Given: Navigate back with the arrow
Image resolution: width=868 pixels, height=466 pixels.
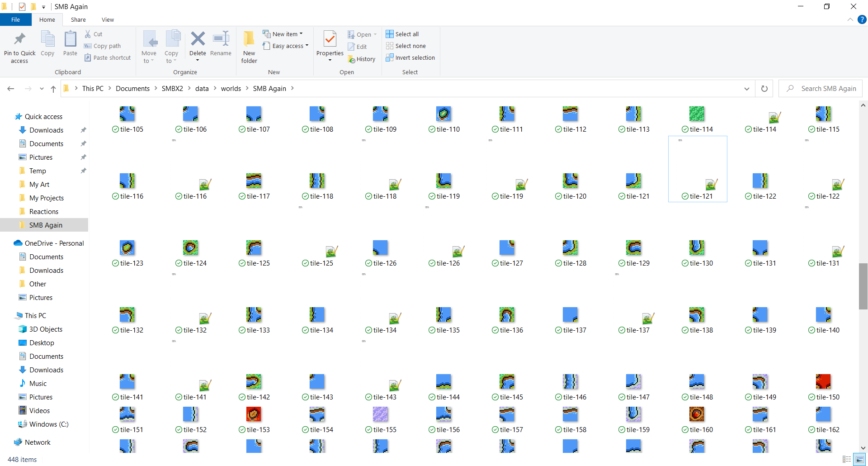Looking at the screenshot, I should (11, 89).
